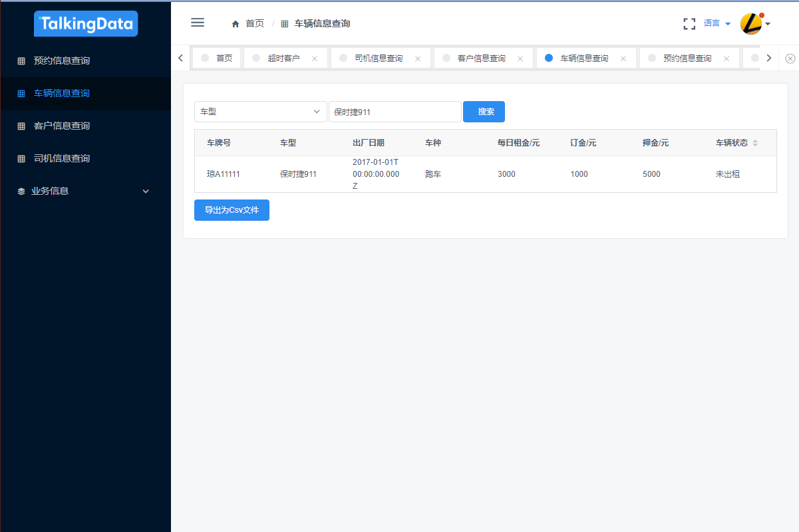
Task: Close the 司机信息查询 tab
Action: point(418,59)
